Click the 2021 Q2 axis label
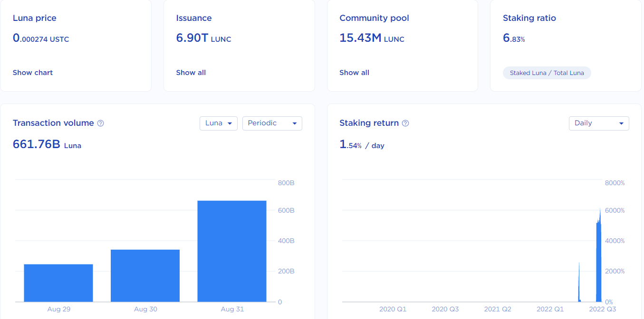 [x=498, y=309]
